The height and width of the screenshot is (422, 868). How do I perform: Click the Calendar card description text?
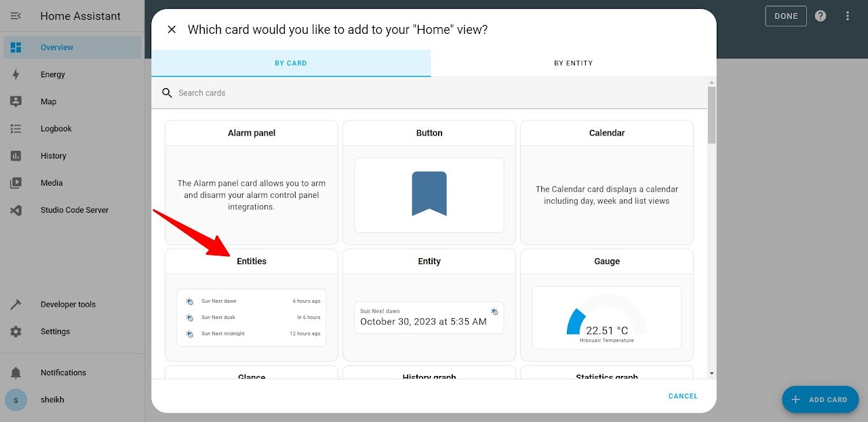click(x=607, y=195)
